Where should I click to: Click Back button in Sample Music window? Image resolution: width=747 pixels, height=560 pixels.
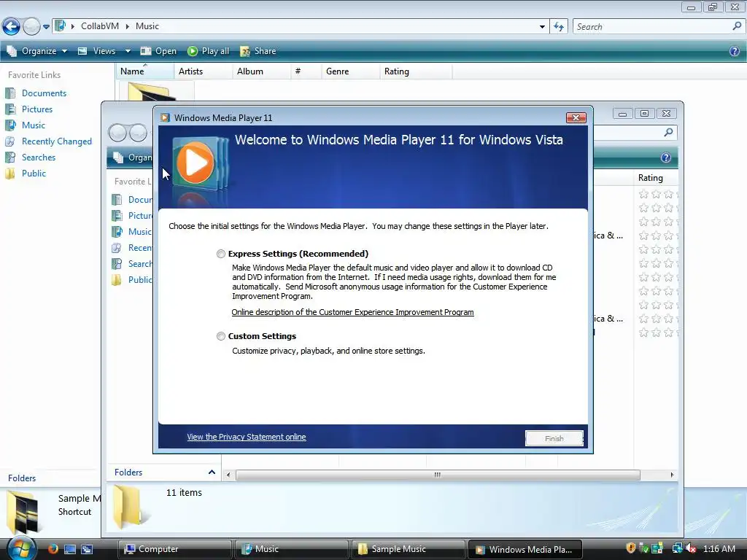tap(117, 133)
